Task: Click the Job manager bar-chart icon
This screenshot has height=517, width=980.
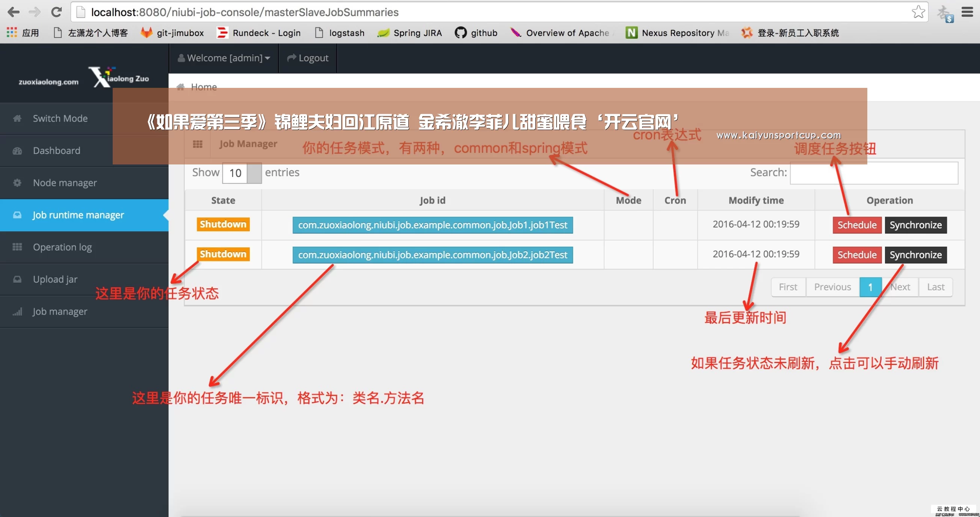Action: pos(17,312)
